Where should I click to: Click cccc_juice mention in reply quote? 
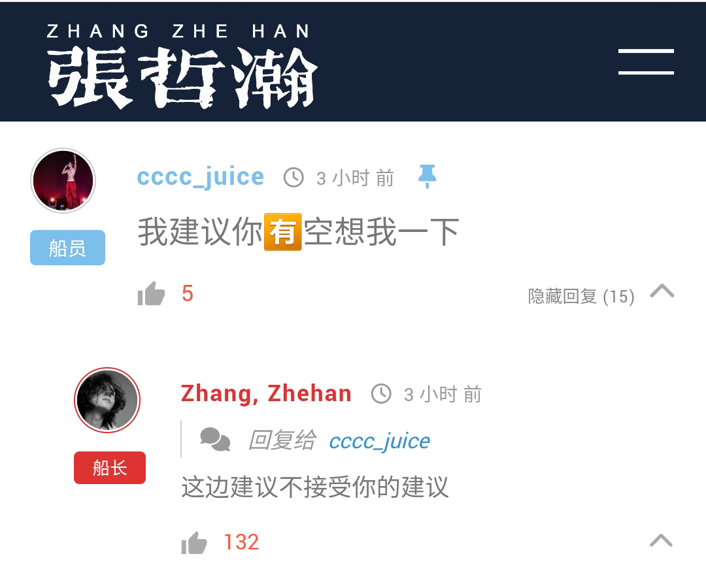tap(380, 441)
